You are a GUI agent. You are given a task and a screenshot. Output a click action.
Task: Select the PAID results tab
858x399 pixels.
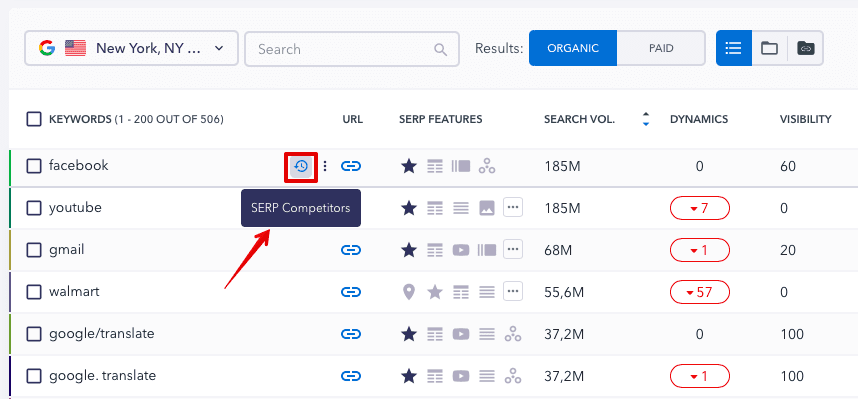coord(661,48)
